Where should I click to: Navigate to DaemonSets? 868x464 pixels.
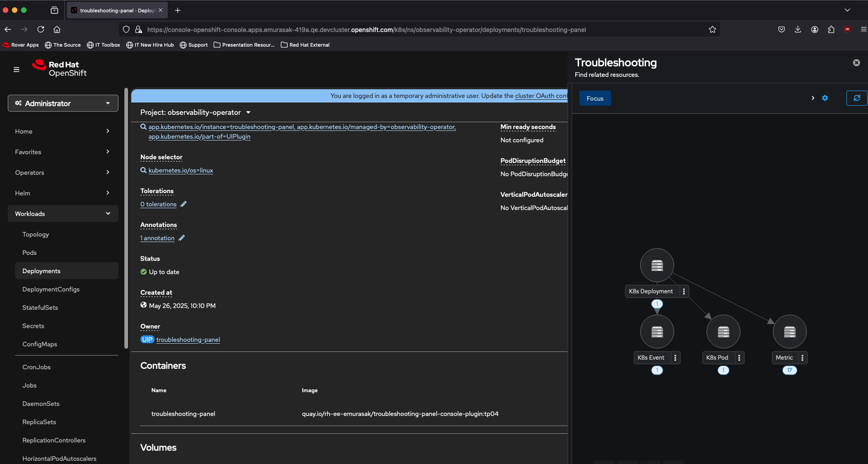pos(41,404)
